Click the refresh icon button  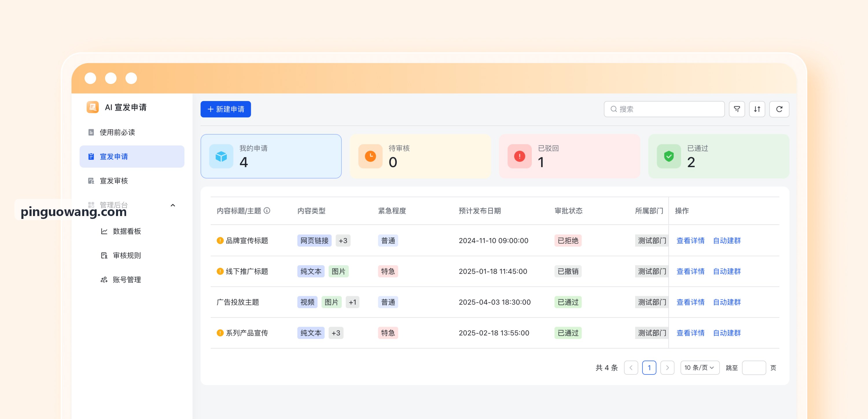click(779, 109)
